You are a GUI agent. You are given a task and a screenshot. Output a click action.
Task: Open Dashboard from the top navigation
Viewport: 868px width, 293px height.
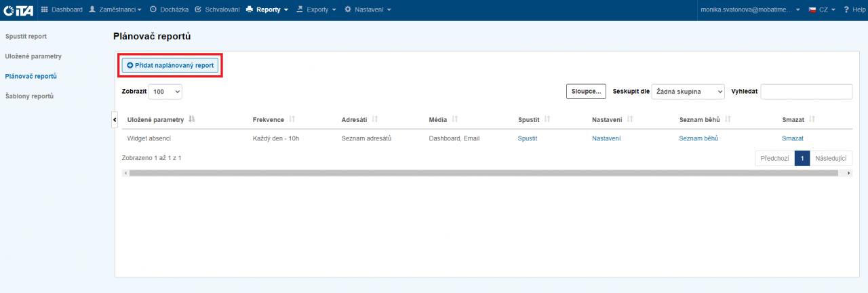click(62, 9)
